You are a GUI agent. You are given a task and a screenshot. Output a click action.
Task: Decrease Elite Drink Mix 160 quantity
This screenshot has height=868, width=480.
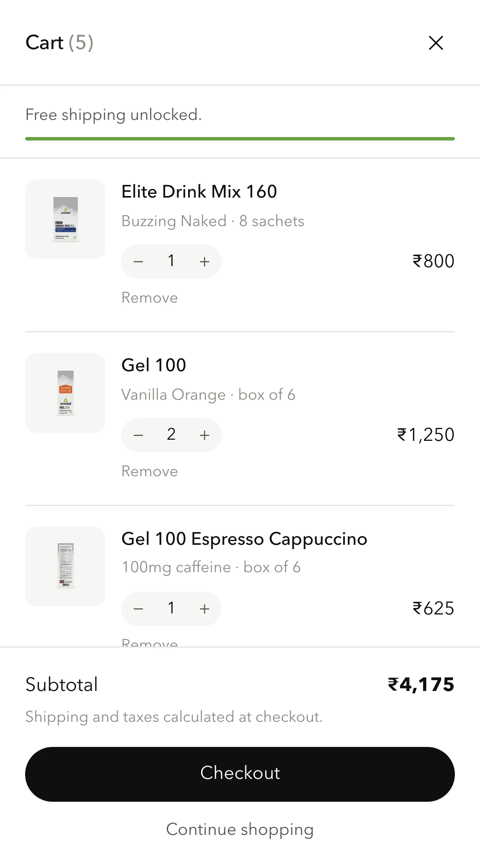(138, 262)
